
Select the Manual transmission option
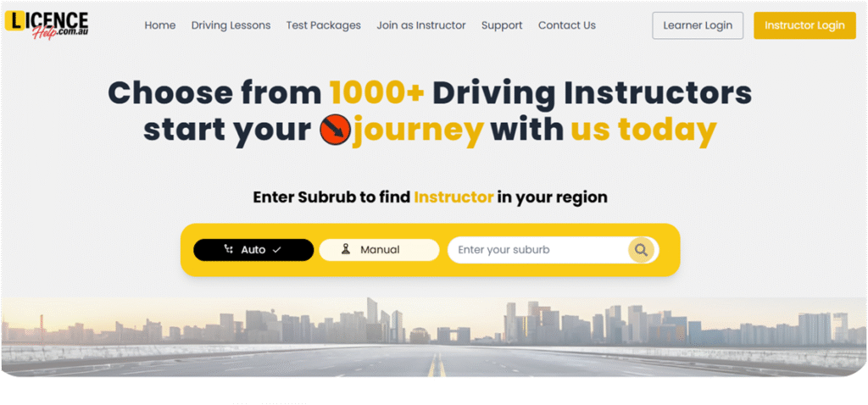(x=379, y=250)
